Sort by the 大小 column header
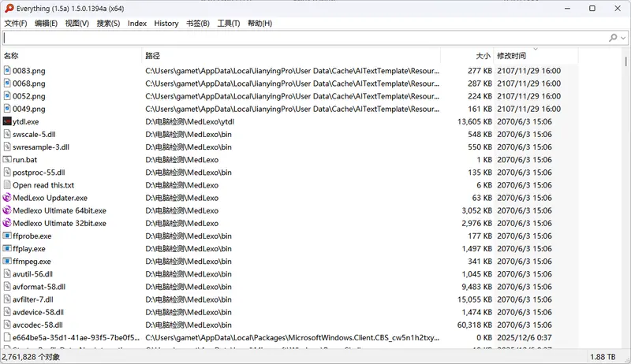The image size is (631, 364). 467,55
